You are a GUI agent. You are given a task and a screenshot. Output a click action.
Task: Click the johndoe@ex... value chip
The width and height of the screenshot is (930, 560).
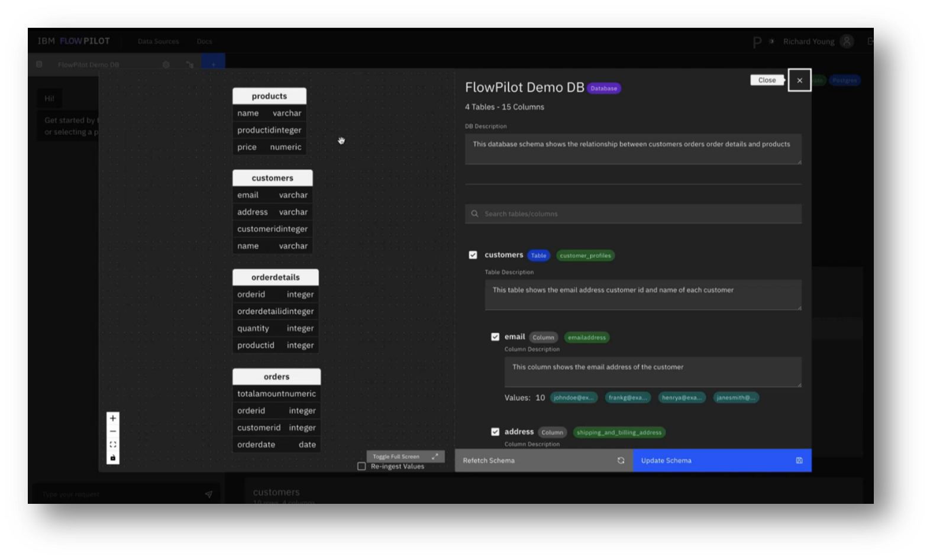[574, 398]
